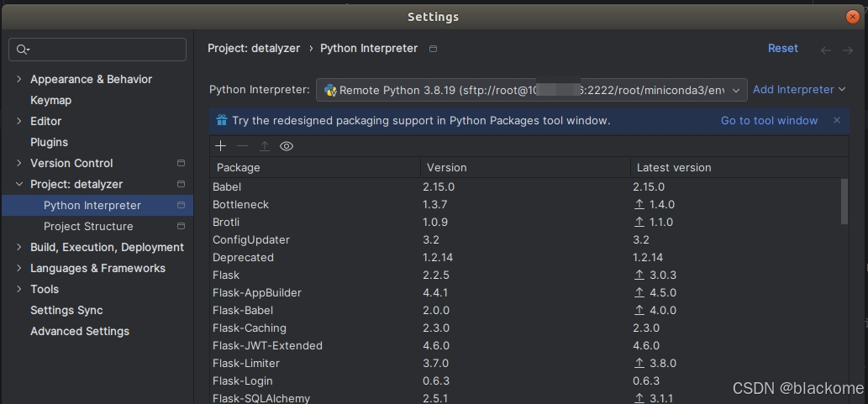Image resolution: width=868 pixels, height=404 pixels.
Task: Select the Flask-AppBuilder package row
Action: coord(525,293)
